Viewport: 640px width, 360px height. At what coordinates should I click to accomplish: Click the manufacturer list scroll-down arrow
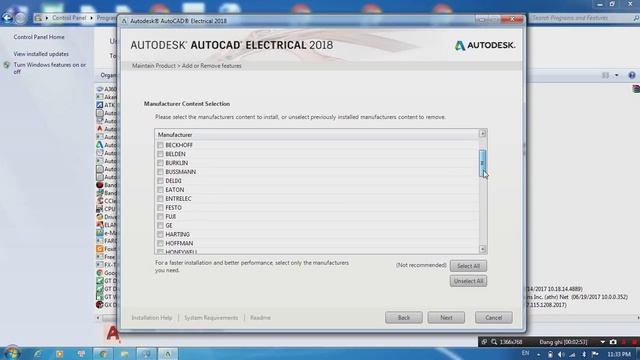(x=482, y=249)
